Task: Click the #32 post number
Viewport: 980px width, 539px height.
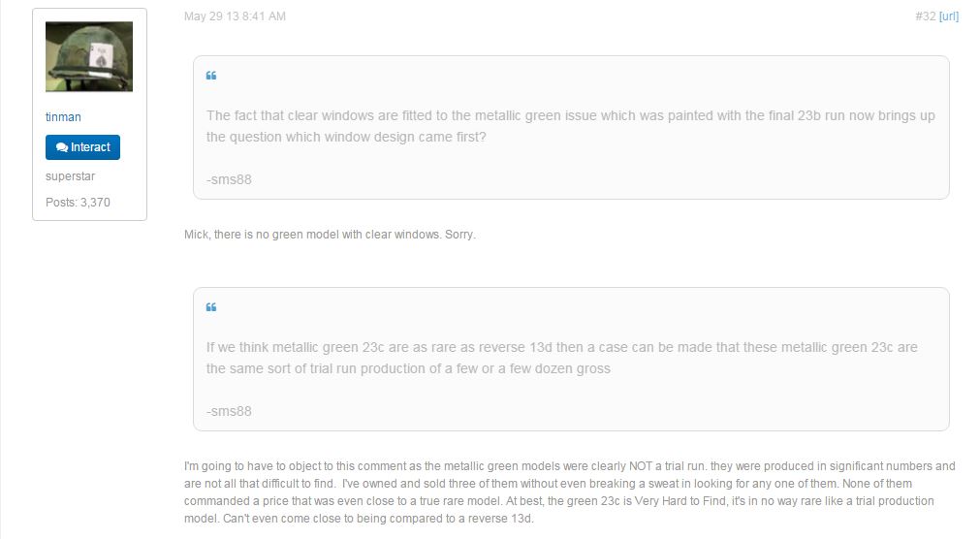Action: coord(925,16)
